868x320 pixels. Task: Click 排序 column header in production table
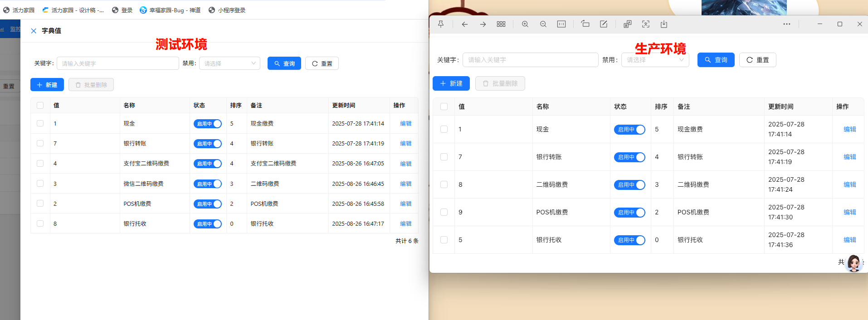(x=661, y=107)
